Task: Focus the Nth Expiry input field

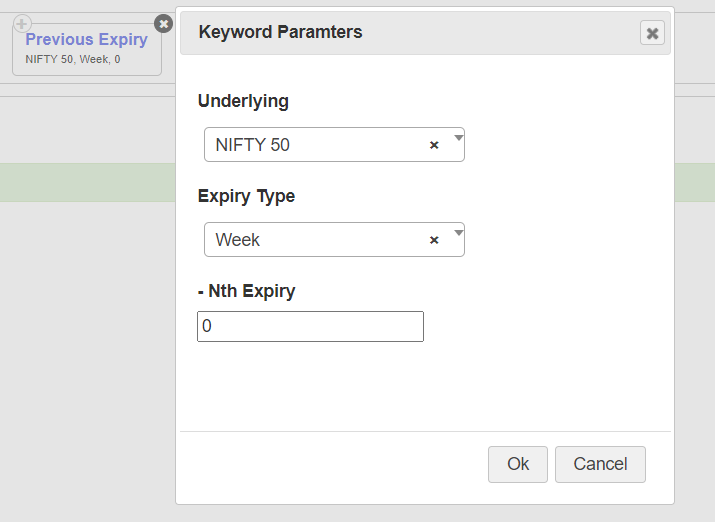Action: [310, 326]
